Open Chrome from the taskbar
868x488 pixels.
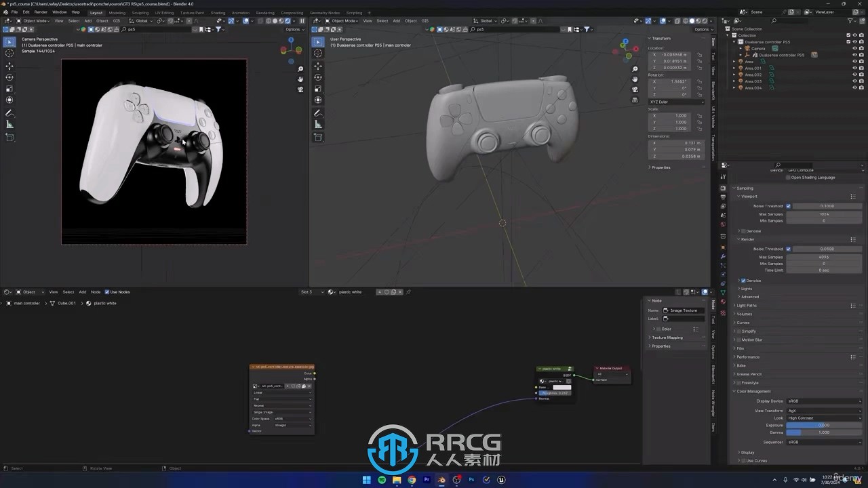412,480
